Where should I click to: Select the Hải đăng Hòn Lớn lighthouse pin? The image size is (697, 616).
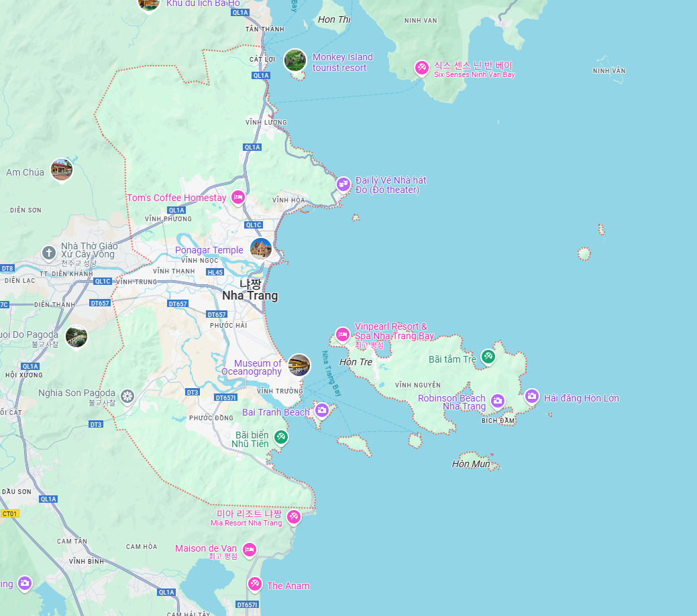coord(532,397)
